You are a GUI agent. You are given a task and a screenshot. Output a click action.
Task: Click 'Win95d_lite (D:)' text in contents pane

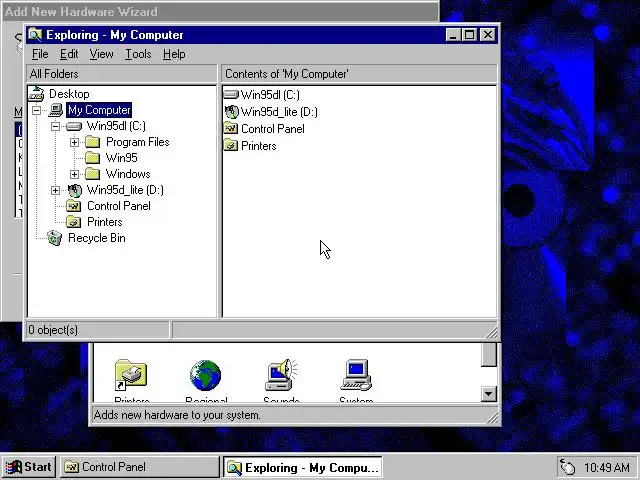coord(279,112)
